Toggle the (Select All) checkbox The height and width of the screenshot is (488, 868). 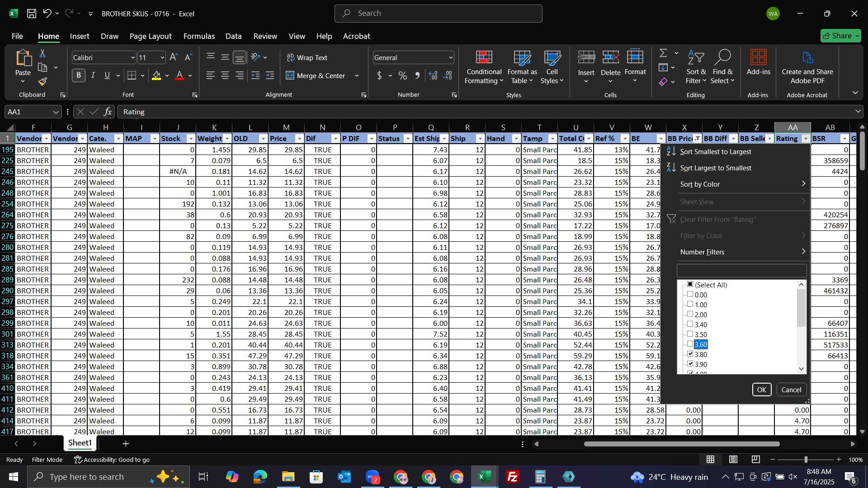pos(690,284)
